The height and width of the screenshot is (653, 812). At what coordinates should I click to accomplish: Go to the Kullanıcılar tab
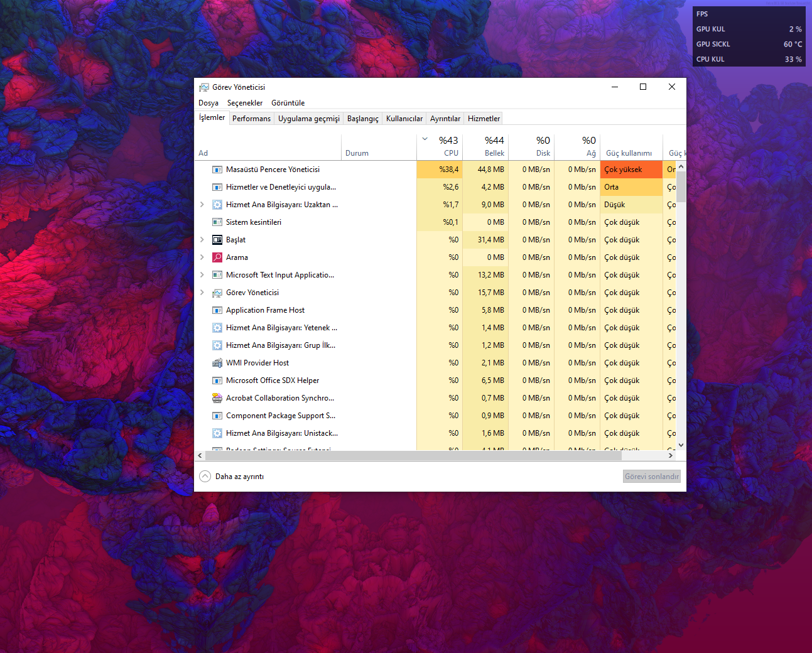pyautogui.click(x=404, y=119)
